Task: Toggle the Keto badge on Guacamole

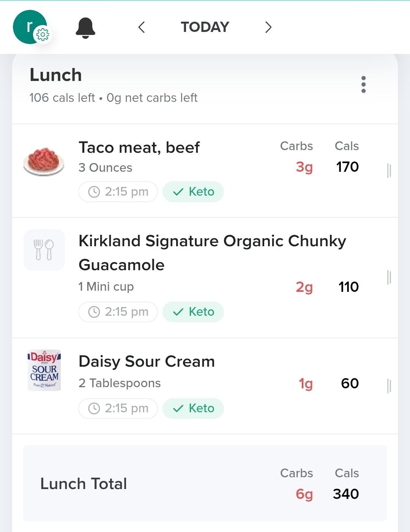Action: pyautogui.click(x=193, y=312)
